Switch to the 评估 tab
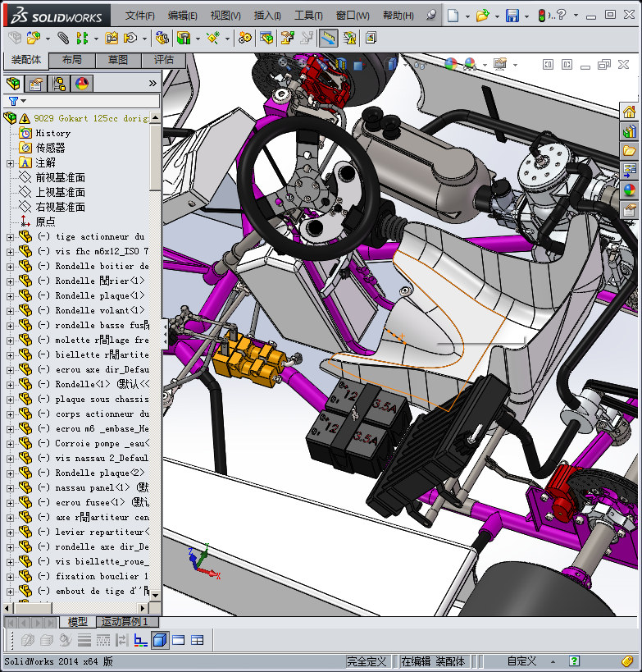This screenshot has width=642, height=672. coord(163,60)
